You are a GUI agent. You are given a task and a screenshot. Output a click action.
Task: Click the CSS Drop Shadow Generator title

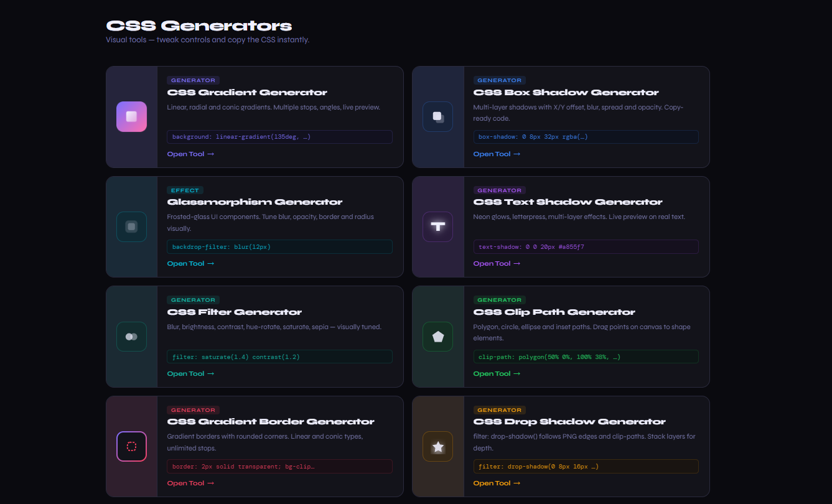tap(569, 422)
